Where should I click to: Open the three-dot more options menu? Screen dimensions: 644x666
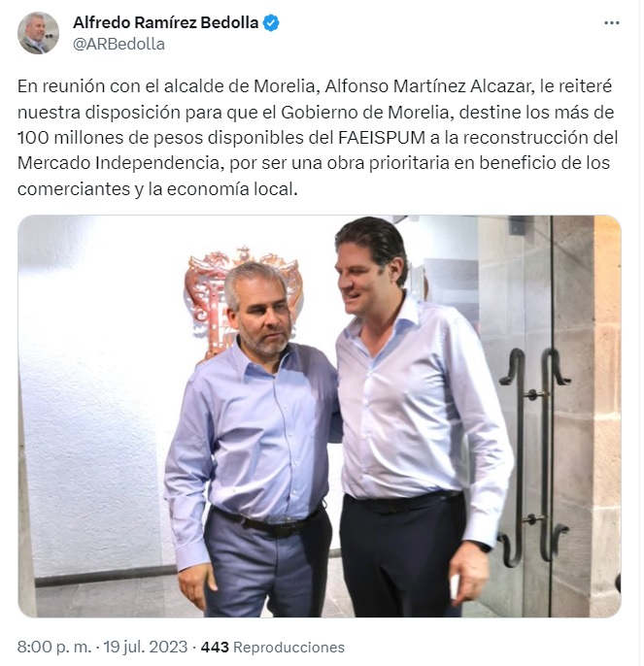click(611, 23)
